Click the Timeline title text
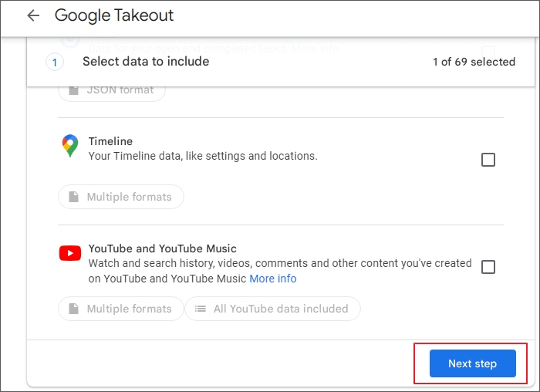This screenshot has width=540, height=392. pos(110,141)
